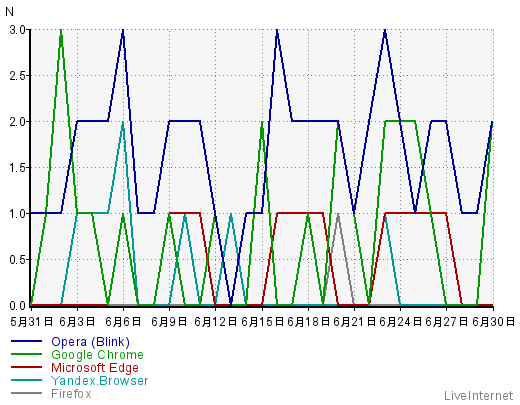Click the 1.5 value on the y-axis

point(18,168)
